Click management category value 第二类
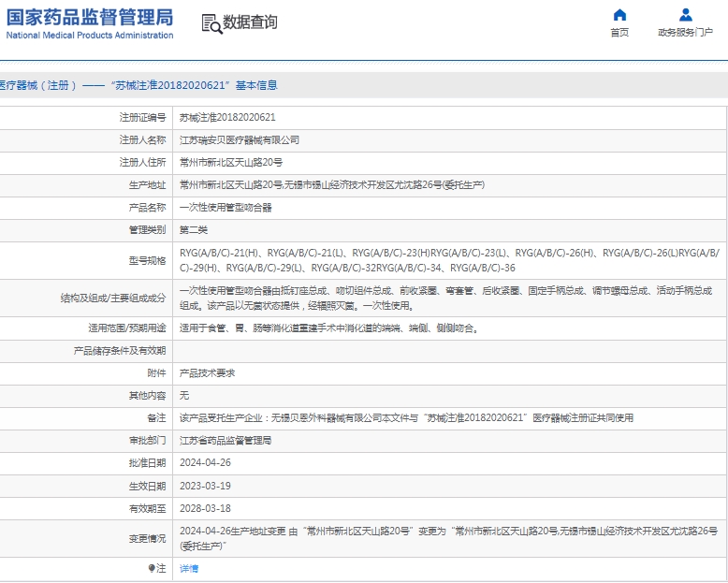 pos(194,230)
